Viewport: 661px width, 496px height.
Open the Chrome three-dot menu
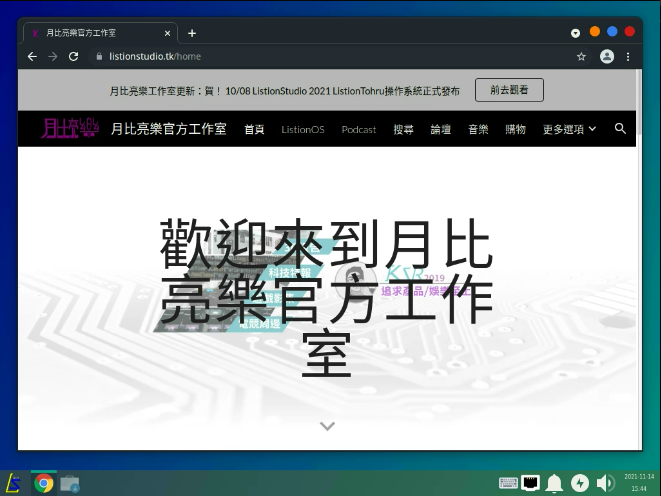(x=628, y=56)
